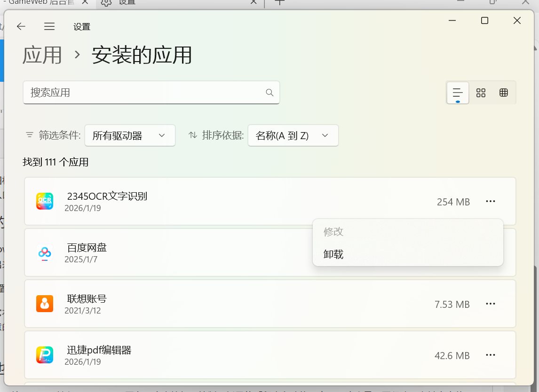This screenshot has height=392, width=539.
Task: Select the 2345OCR文字识别 app name
Action: (107, 196)
